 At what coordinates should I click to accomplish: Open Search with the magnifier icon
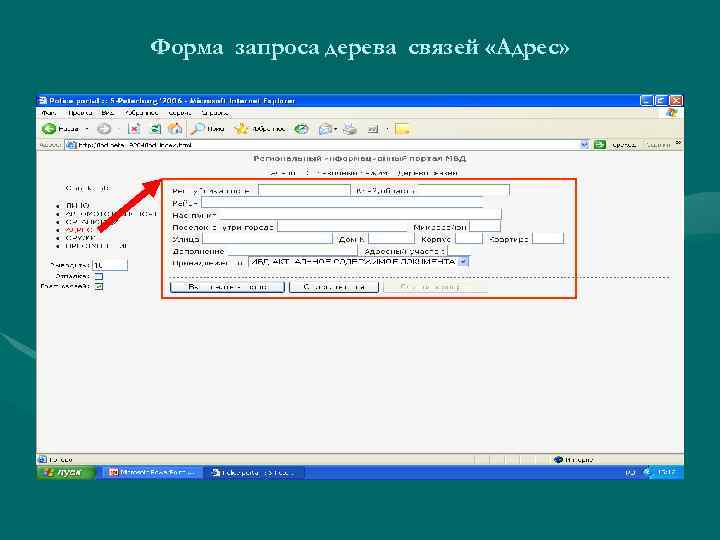pyautogui.click(x=197, y=129)
